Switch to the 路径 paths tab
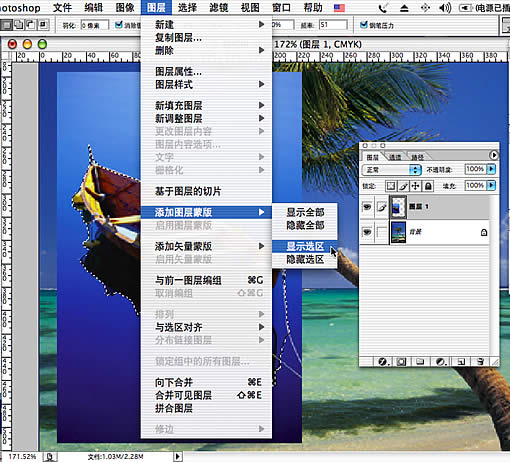Screen dimensions: 510x462 [417, 157]
